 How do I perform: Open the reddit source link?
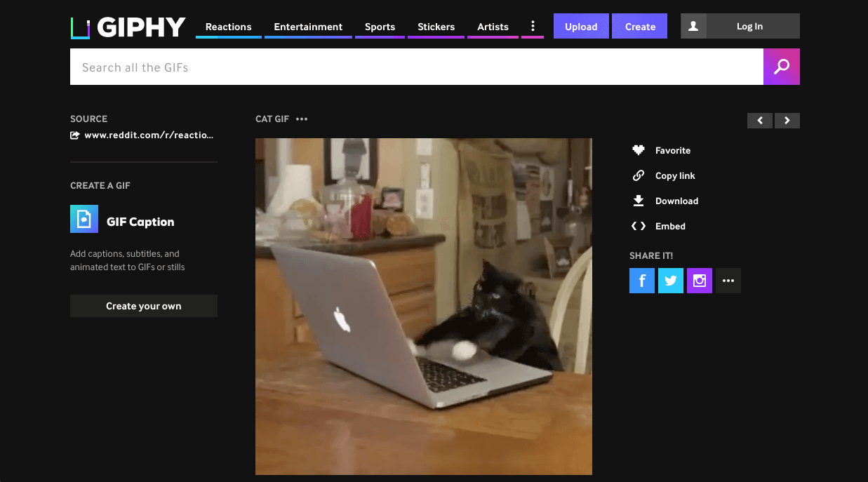[x=149, y=135]
